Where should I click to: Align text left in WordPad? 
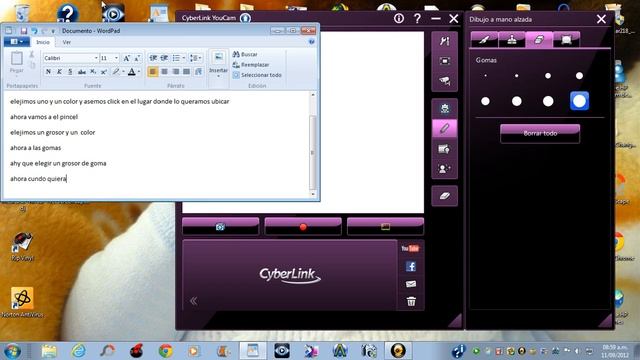[x=153, y=72]
